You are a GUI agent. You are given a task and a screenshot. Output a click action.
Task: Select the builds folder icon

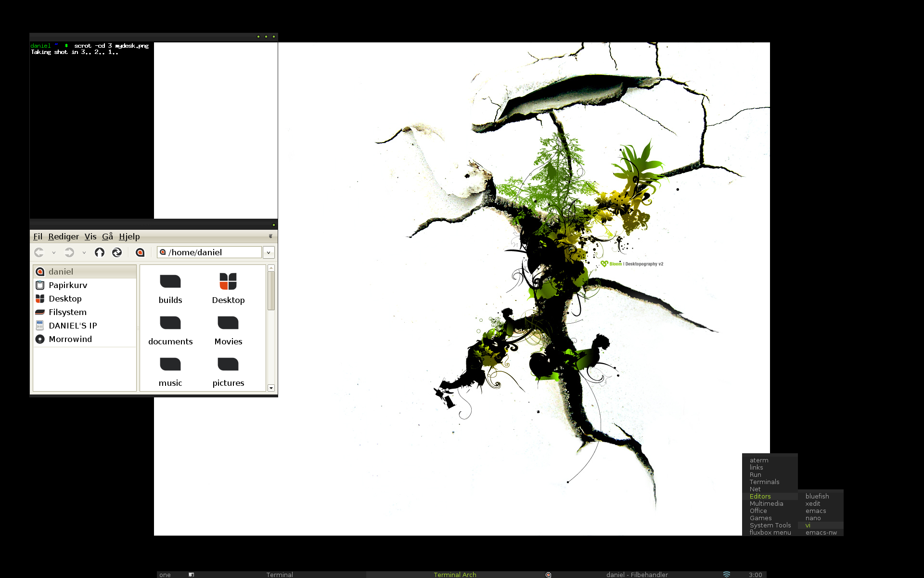[170, 281]
